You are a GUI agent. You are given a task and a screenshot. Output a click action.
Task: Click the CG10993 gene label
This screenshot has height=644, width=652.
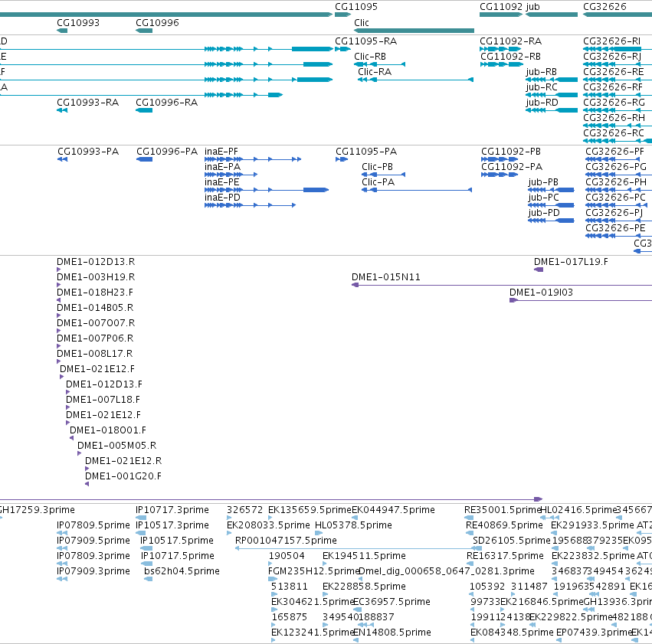point(78,23)
